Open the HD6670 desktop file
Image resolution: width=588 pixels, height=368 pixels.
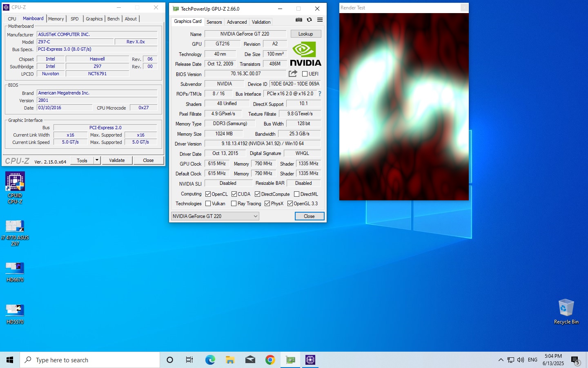point(15,272)
